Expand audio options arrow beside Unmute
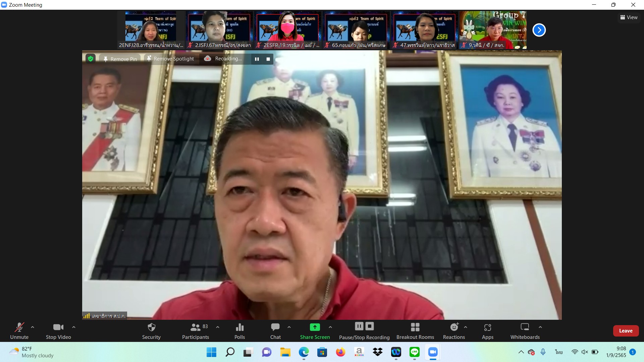Image resolution: width=644 pixels, height=362 pixels. point(33,327)
